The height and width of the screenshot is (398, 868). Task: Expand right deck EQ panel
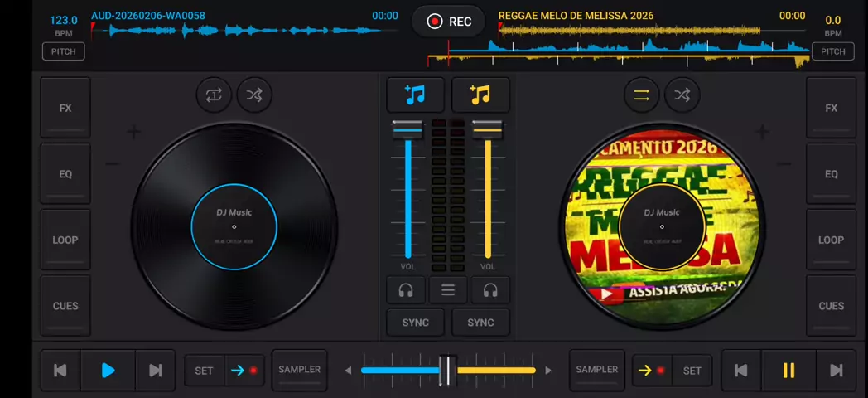click(x=831, y=174)
